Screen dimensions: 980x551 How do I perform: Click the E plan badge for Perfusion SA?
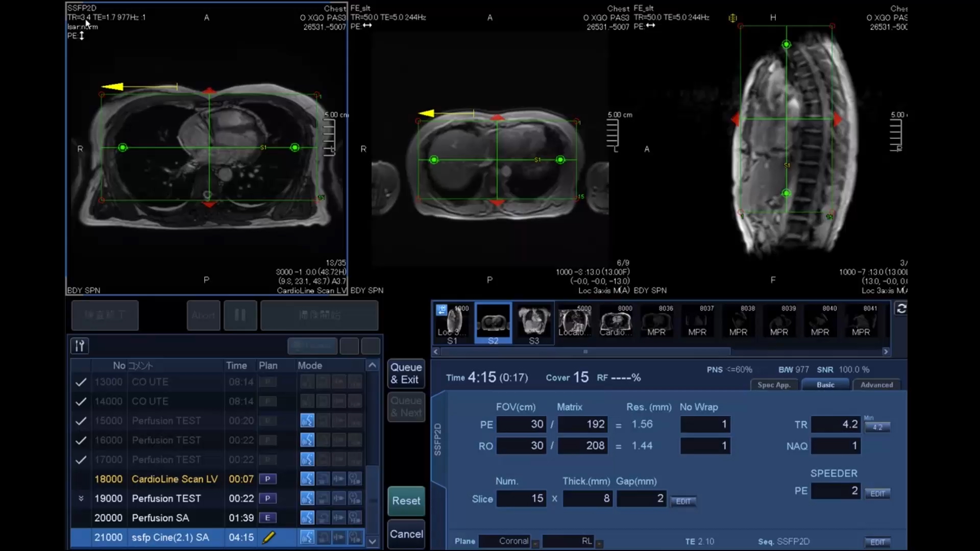[x=267, y=518]
